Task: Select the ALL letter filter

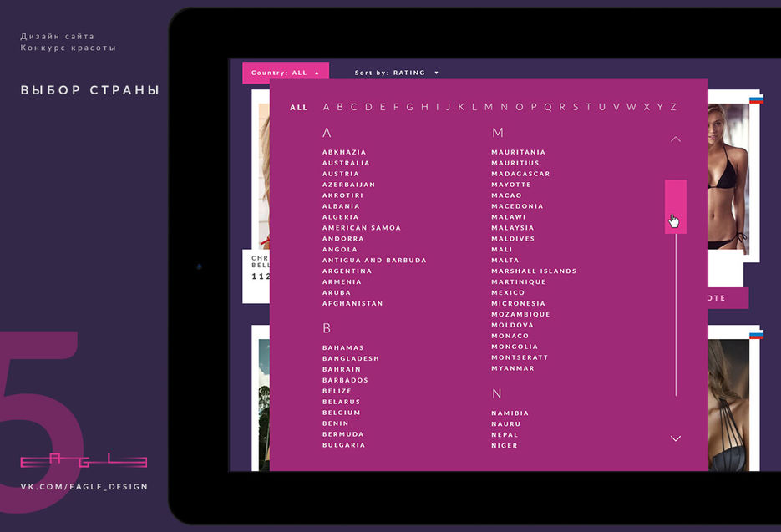Action: (299, 107)
